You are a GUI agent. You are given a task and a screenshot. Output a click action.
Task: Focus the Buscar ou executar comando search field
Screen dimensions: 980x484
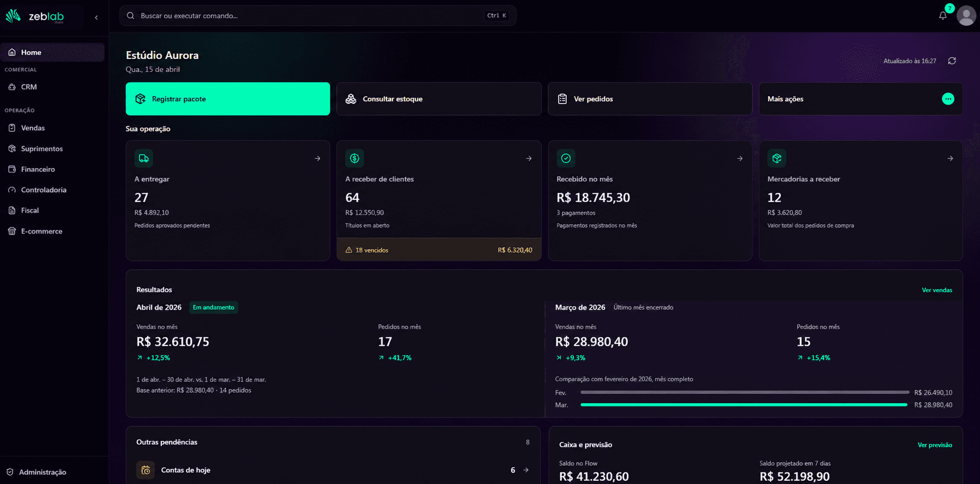pyautogui.click(x=318, y=15)
